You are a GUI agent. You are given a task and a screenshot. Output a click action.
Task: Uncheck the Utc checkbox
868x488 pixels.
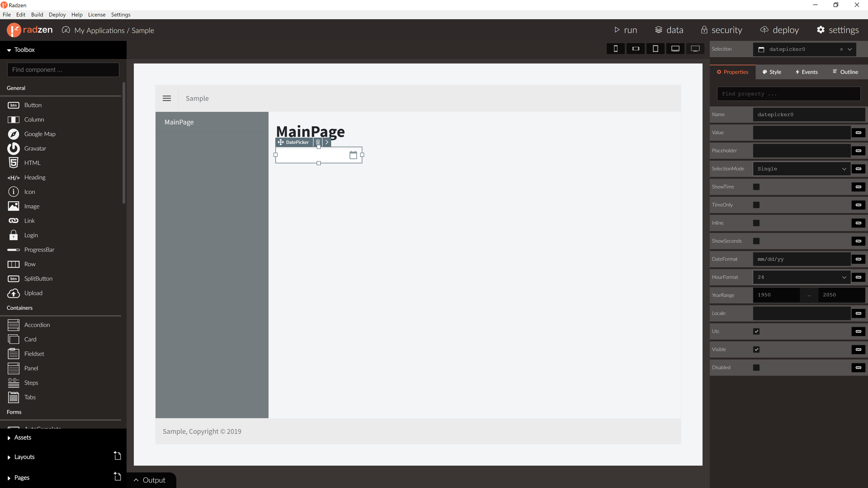click(x=757, y=331)
